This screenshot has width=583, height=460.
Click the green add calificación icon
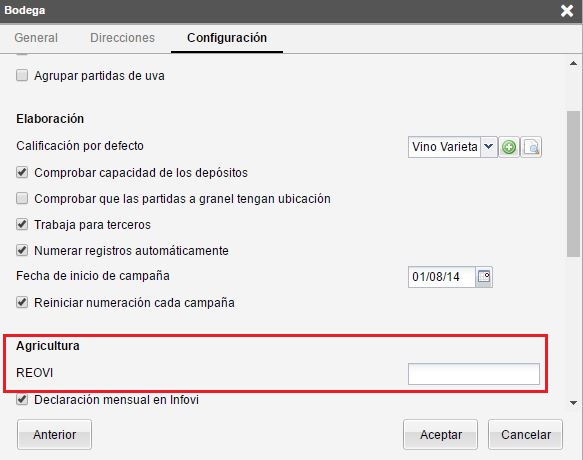(509, 147)
